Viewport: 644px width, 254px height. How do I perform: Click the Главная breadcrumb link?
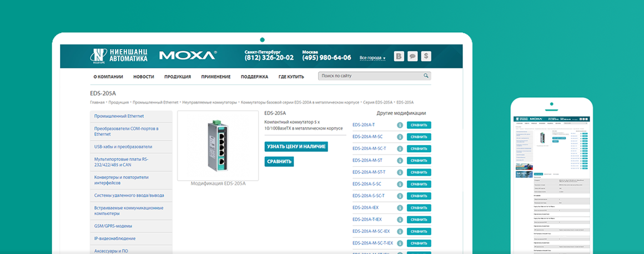click(97, 102)
